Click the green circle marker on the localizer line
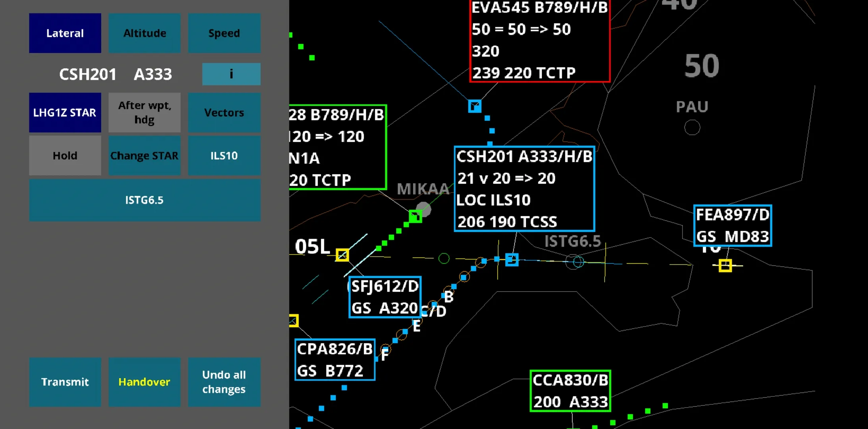This screenshot has height=429, width=868. [x=444, y=259]
